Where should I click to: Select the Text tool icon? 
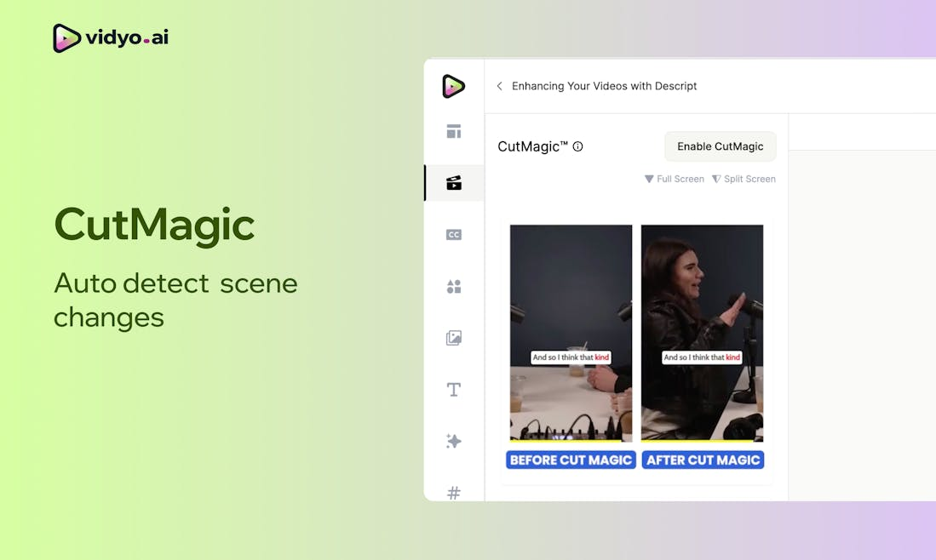click(454, 390)
